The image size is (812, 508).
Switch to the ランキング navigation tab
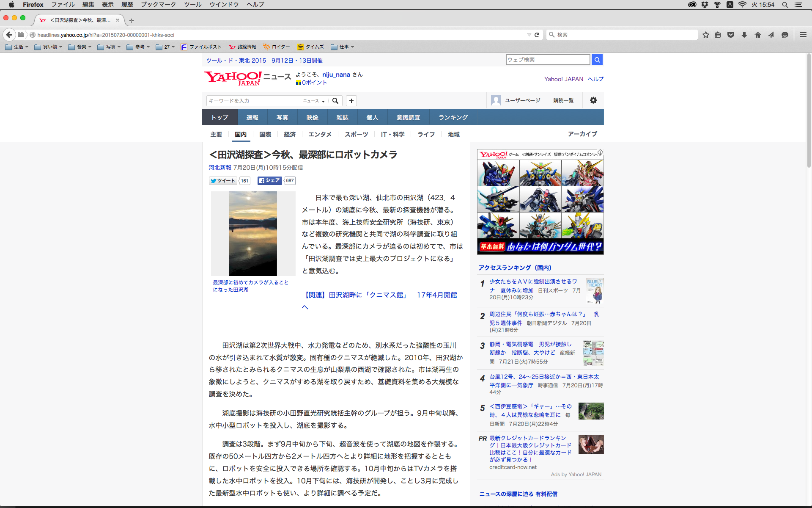pyautogui.click(x=453, y=117)
